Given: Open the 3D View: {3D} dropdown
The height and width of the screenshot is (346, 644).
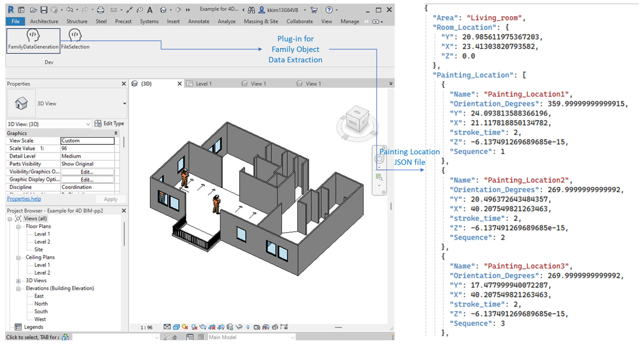Looking at the screenshot, I should pyautogui.click(x=88, y=124).
